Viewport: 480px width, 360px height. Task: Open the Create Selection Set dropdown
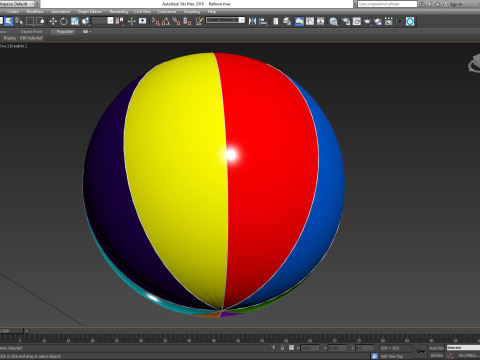225,20
